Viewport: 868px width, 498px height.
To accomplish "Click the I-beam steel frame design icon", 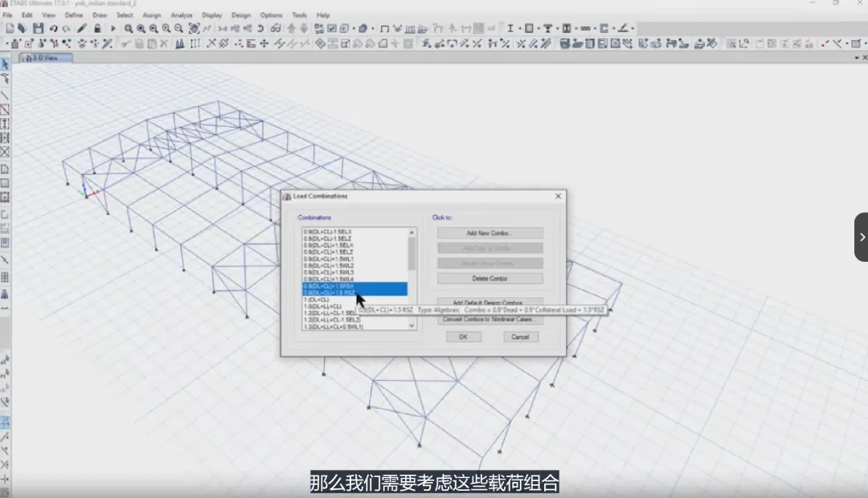I will (x=510, y=28).
